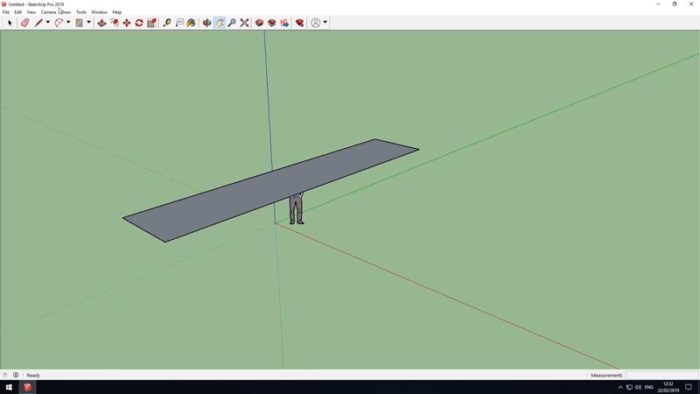
Task: Expand the account profile dropdown arrow
Action: [x=325, y=22]
